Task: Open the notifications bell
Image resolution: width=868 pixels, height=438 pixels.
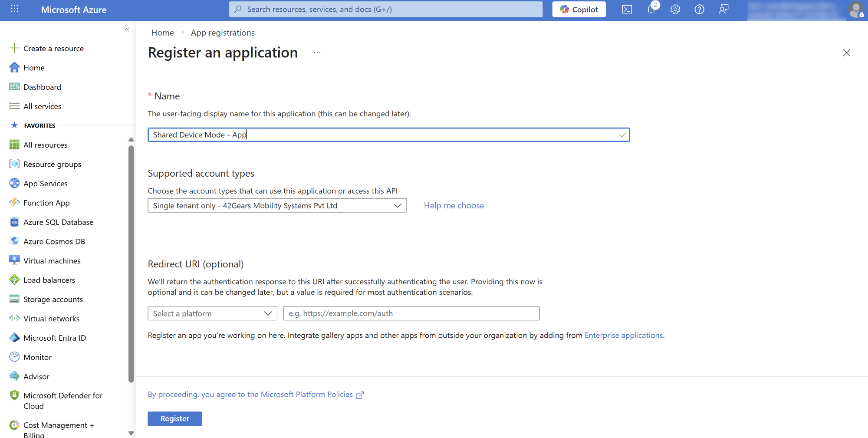Action: tap(651, 10)
